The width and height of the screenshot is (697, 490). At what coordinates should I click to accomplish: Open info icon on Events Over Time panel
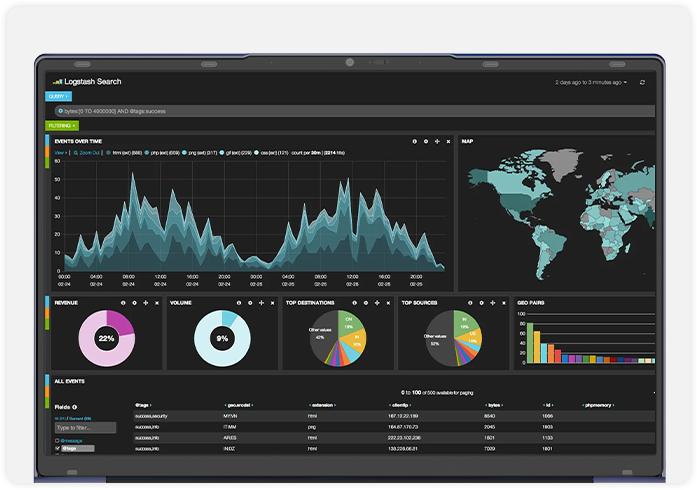tap(415, 142)
